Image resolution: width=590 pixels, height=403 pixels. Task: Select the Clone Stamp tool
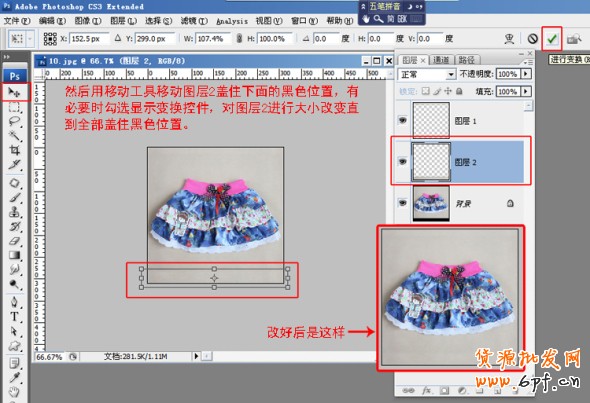[14, 211]
